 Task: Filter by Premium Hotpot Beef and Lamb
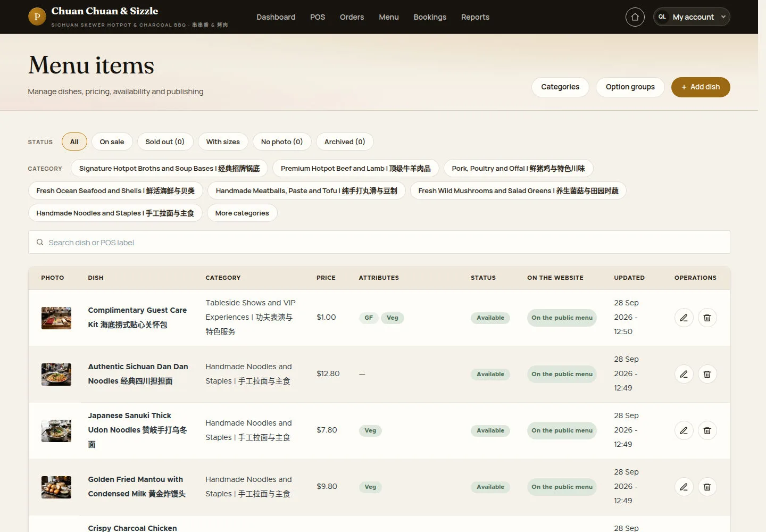click(x=356, y=168)
